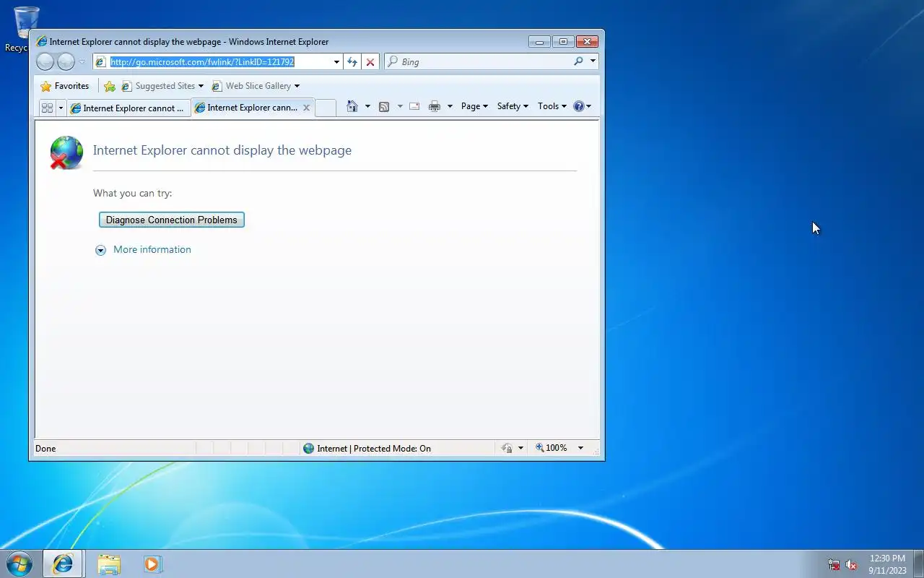Click the Show desktop button
The image size is (924, 578).
point(918,564)
